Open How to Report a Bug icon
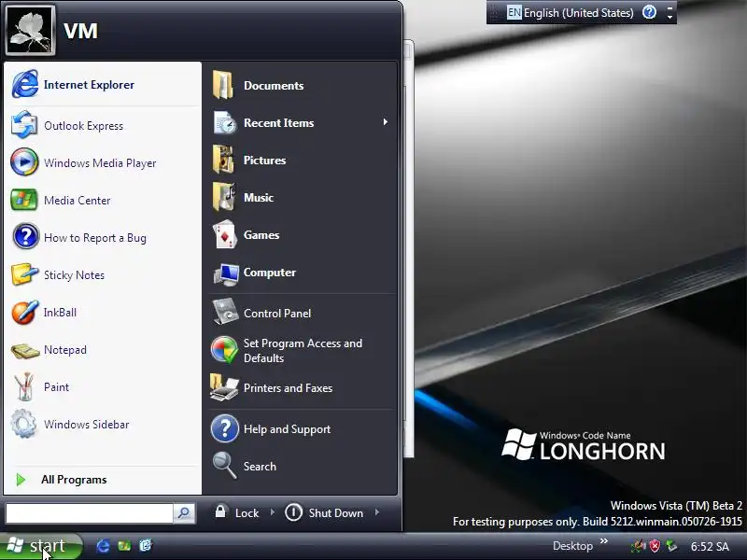 point(25,237)
